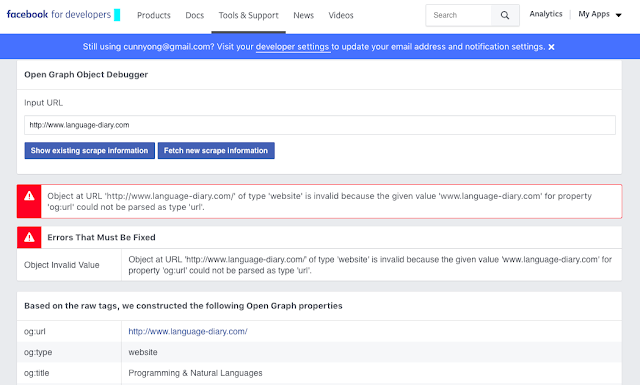Screen dimensions: 640x385
Task: Select the og:type label cell
Action: point(69,352)
